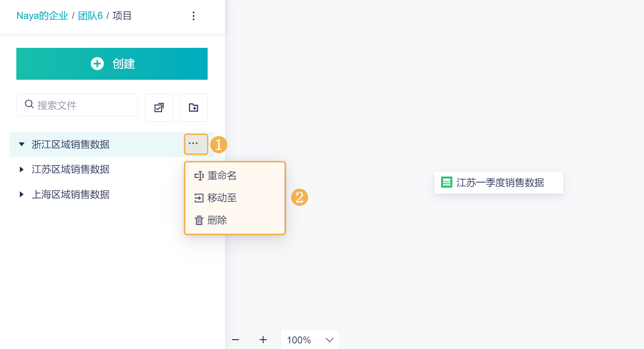The image size is (644, 349).
Task: Click the zoom out minus icon
Action: (235, 340)
